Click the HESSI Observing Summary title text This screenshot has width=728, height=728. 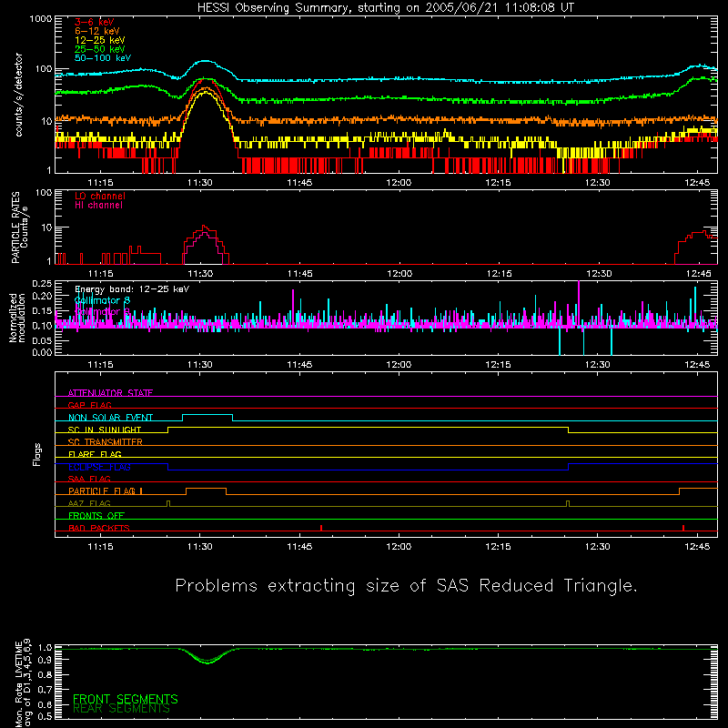[x=386, y=8]
